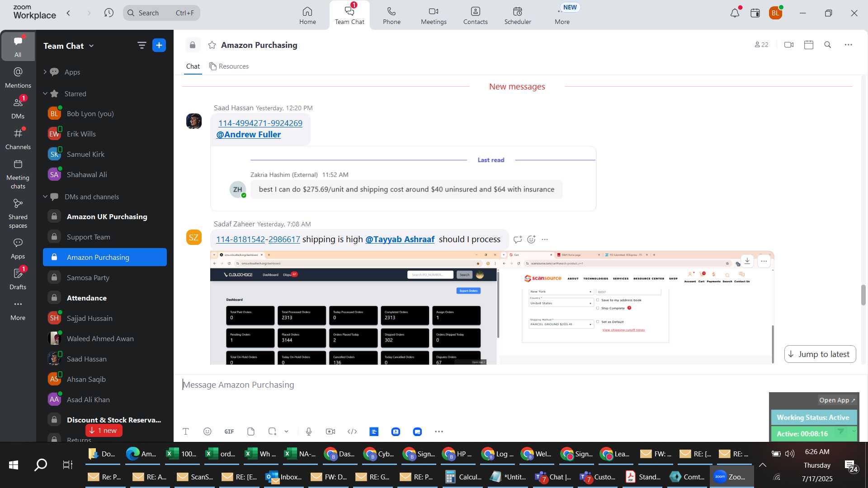
Task: Select the All chats sidebar tab
Action: tap(18, 47)
